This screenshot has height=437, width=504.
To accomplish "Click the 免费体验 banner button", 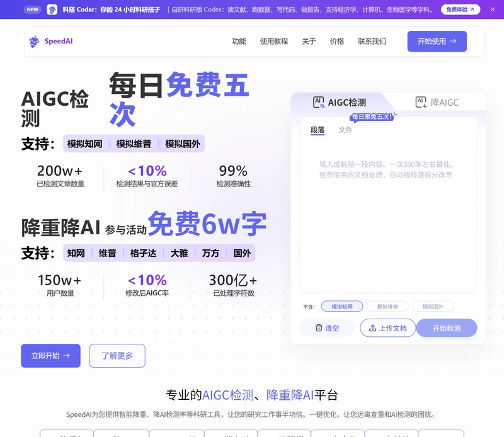I will (x=461, y=9).
